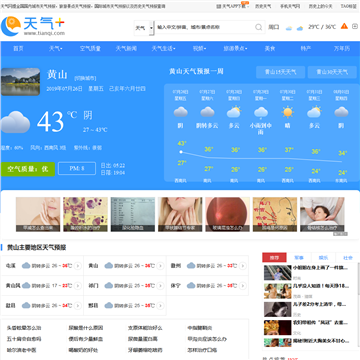Open the 历史上的今天 top link
360x360 pixels.
tap(320, 6)
